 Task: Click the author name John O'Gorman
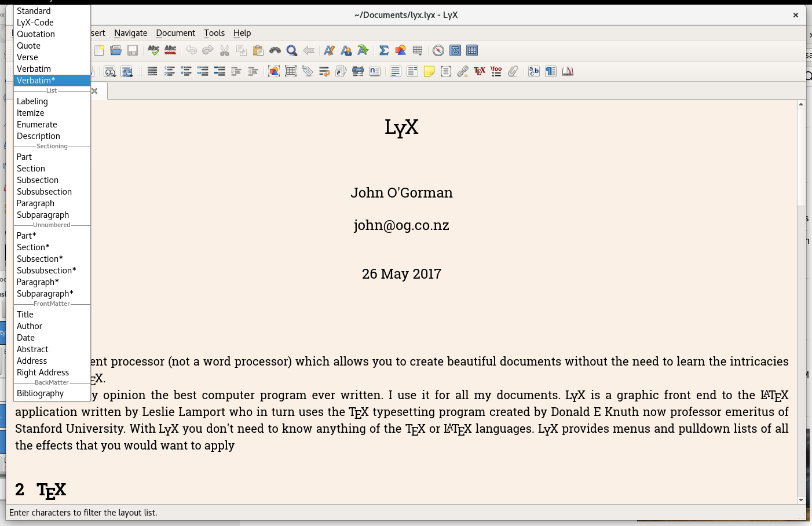[x=401, y=193]
